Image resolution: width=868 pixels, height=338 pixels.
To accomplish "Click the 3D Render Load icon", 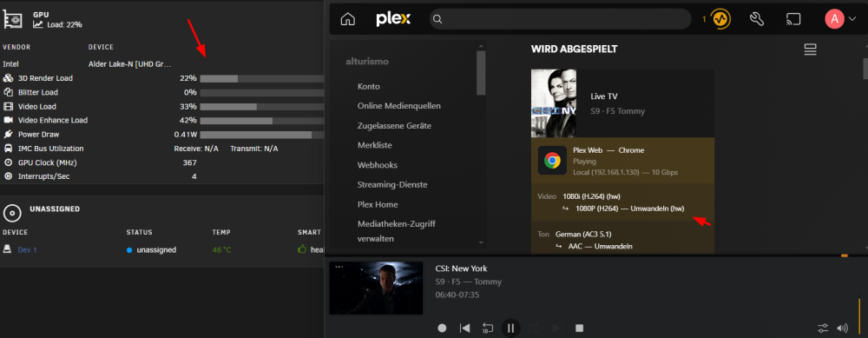I will [8, 78].
